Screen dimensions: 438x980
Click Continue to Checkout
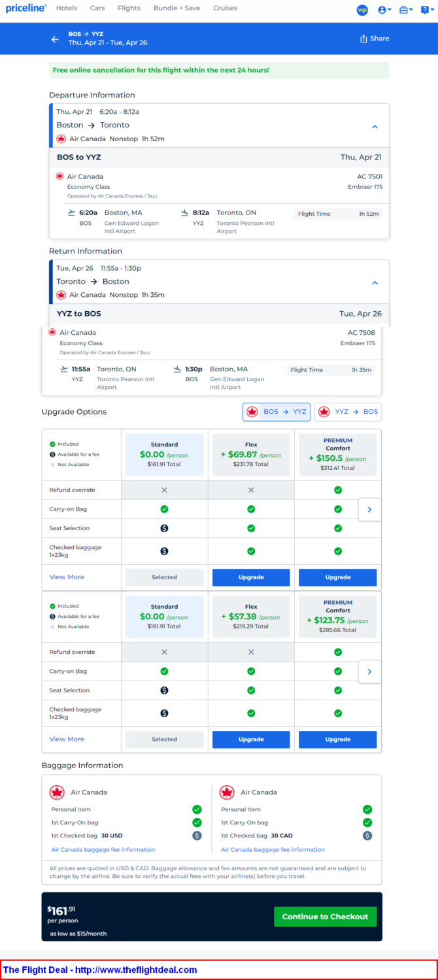(325, 917)
